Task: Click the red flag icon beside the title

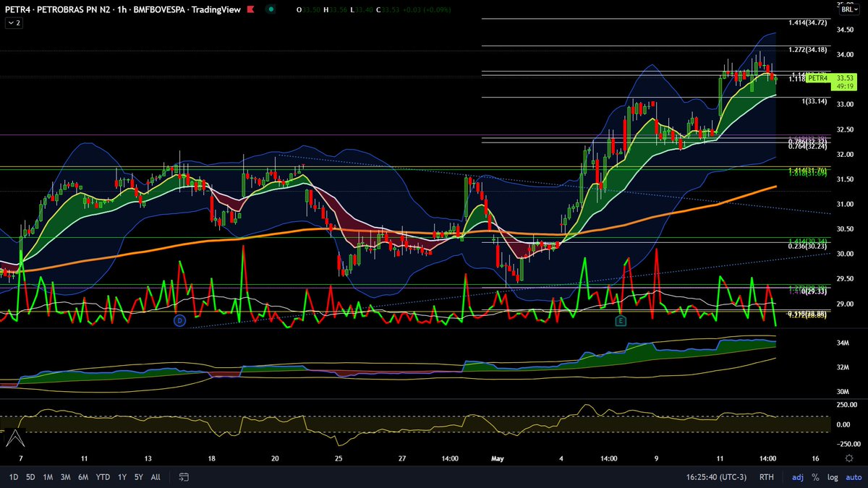Action: 250,9
